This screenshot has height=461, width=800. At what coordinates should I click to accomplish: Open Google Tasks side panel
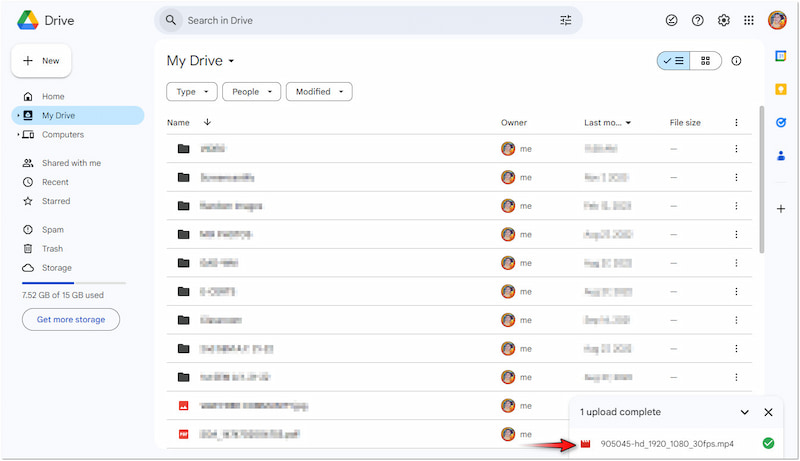click(x=781, y=122)
